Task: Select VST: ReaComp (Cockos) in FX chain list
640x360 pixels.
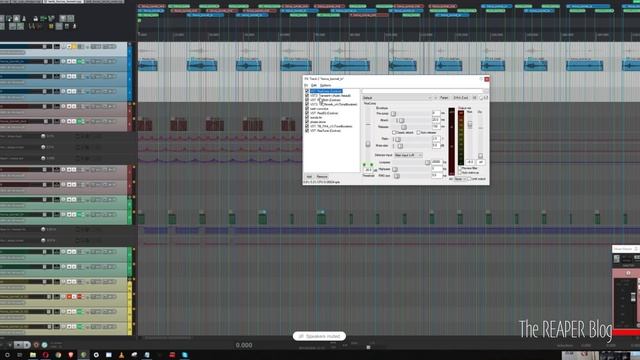Action: coord(326,91)
